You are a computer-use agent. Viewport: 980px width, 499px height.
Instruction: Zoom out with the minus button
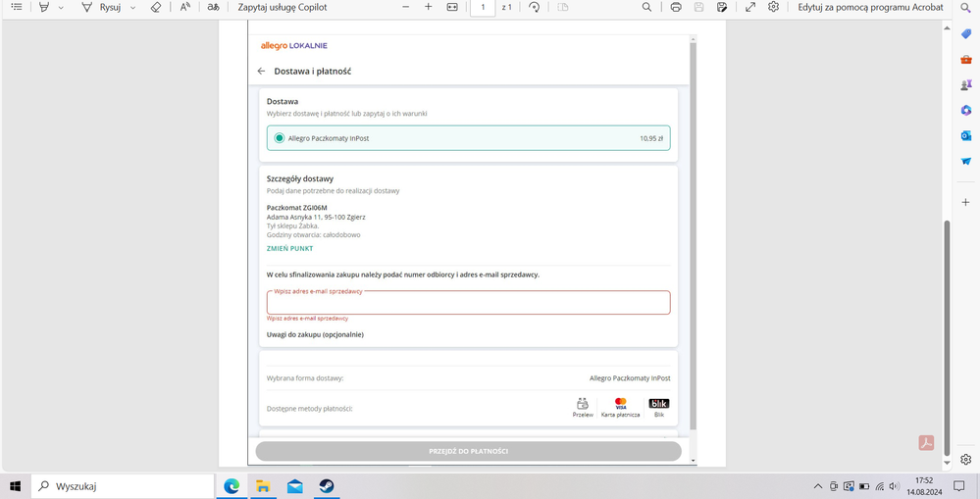pos(405,7)
